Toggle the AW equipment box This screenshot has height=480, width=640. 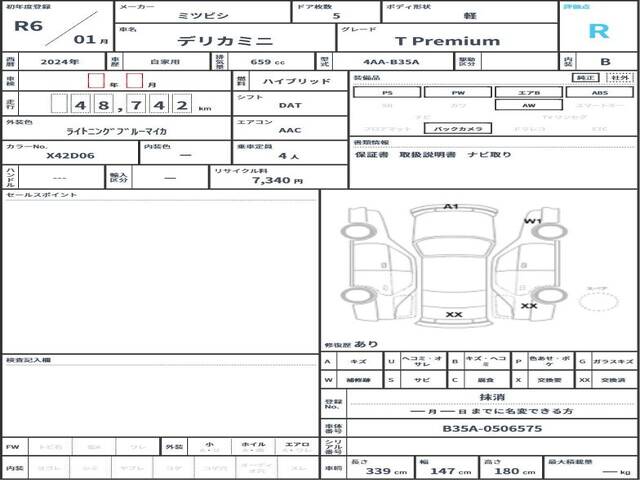(x=528, y=105)
